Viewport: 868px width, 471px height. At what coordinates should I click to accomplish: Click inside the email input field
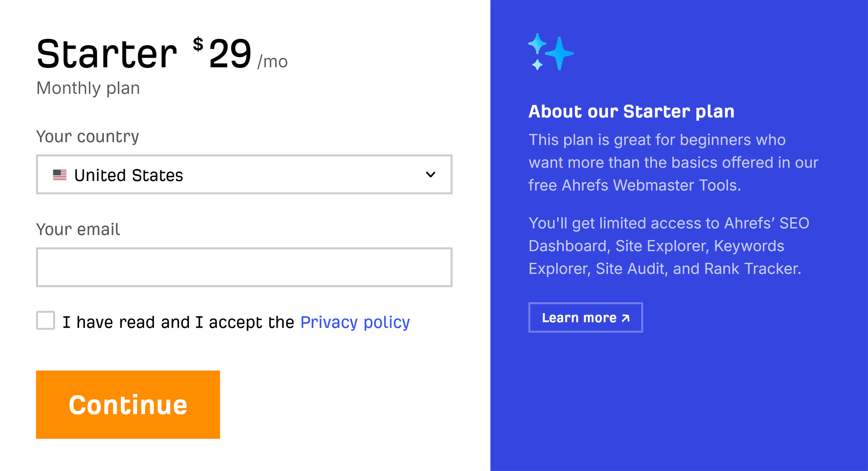(x=243, y=267)
